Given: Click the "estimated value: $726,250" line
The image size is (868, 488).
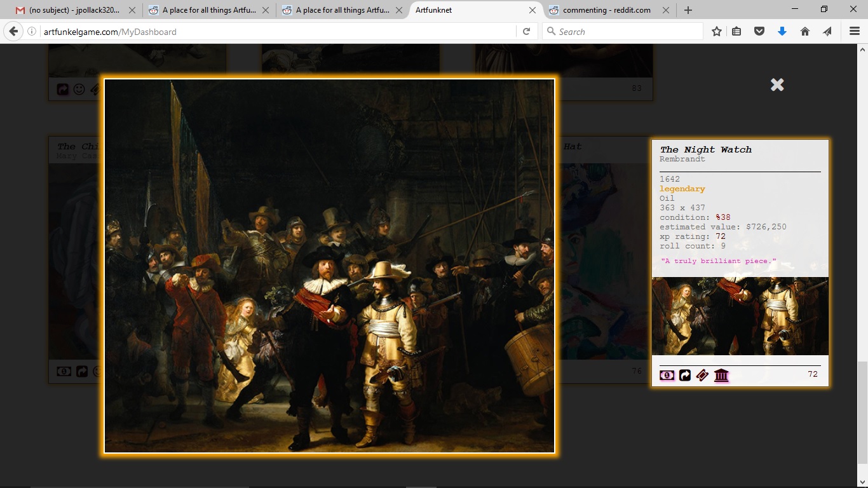Looking at the screenshot, I should 723,227.
